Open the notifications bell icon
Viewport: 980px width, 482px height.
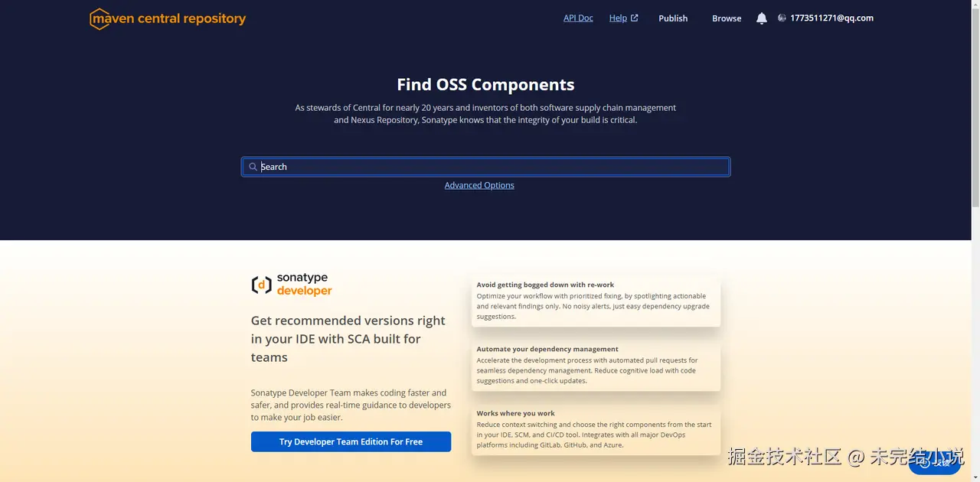[x=761, y=18]
